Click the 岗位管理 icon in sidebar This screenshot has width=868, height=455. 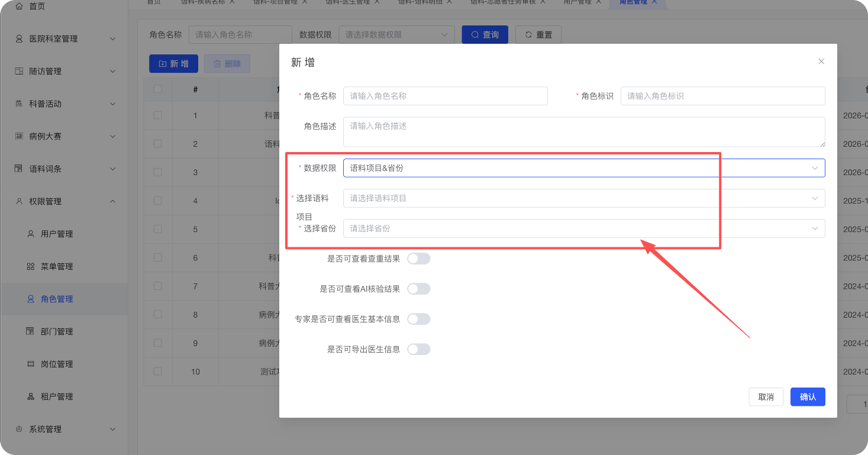31,364
